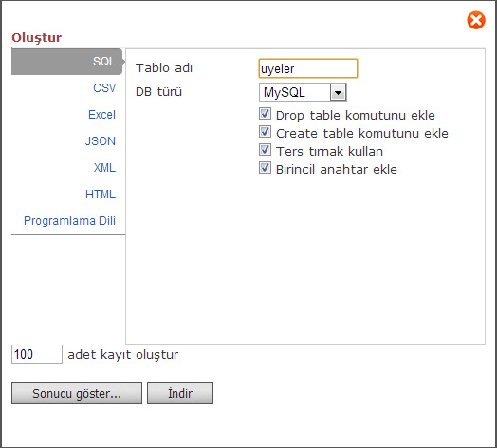Click the DB türü label text
Image resolution: width=497 pixels, height=448 pixels.
tap(158, 92)
